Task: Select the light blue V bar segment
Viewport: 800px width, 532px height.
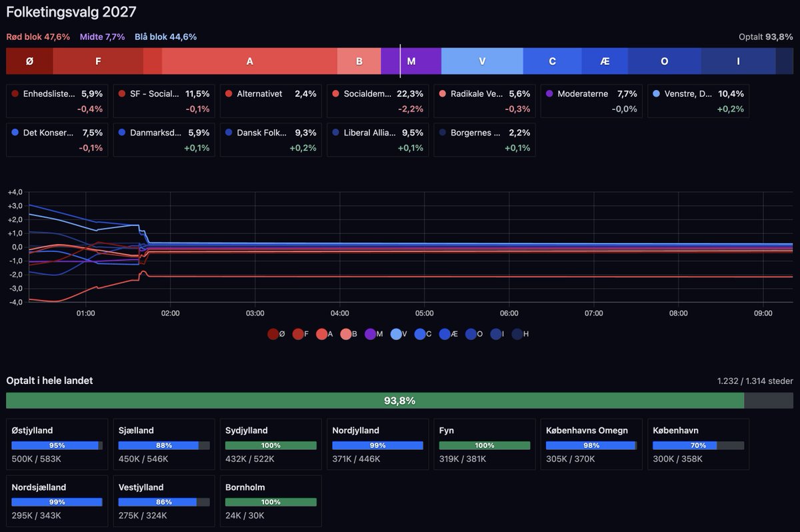Action: (x=482, y=61)
